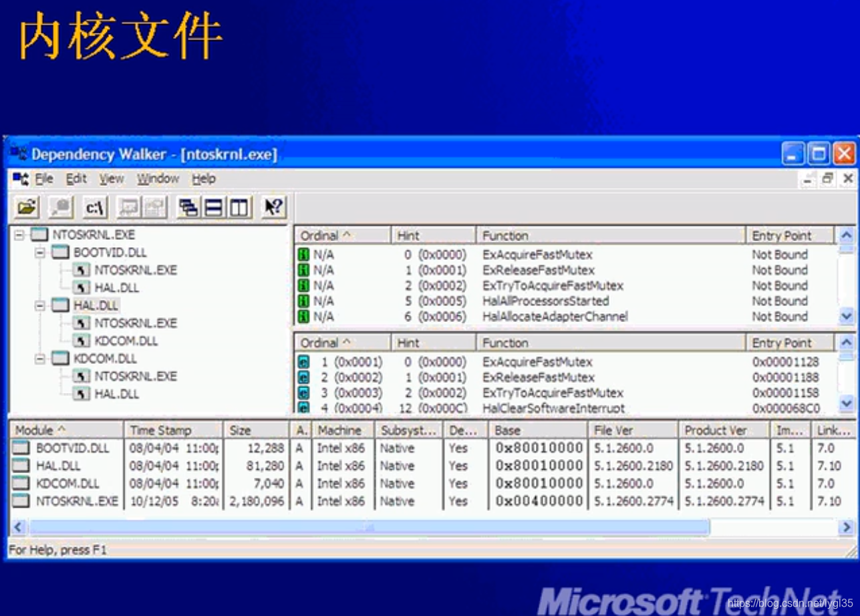Click module icon of NTOSKRNL.EXE under KDCOM.DLL

(x=82, y=376)
